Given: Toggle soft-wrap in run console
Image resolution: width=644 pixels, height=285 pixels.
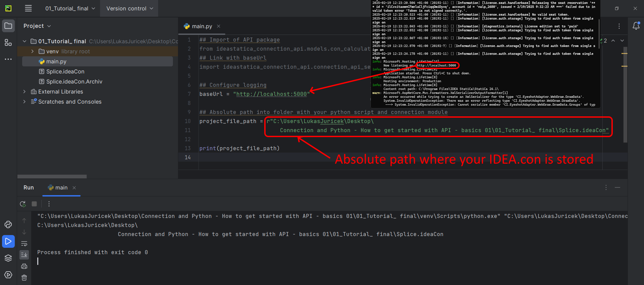Looking at the screenshot, I should pyautogui.click(x=24, y=244).
